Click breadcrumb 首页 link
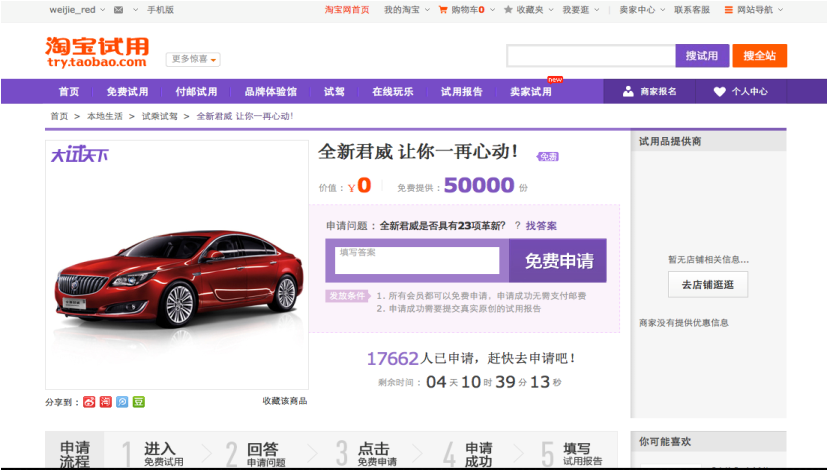This screenshot has height=470, width=827. tap(59, 116)
